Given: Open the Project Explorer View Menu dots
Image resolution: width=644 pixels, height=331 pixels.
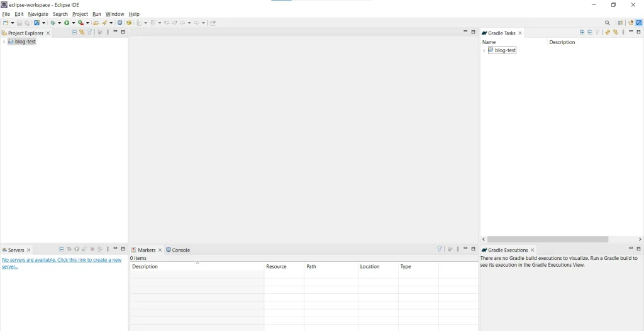Looking at the screenshot, I should [x=108, y=32].
